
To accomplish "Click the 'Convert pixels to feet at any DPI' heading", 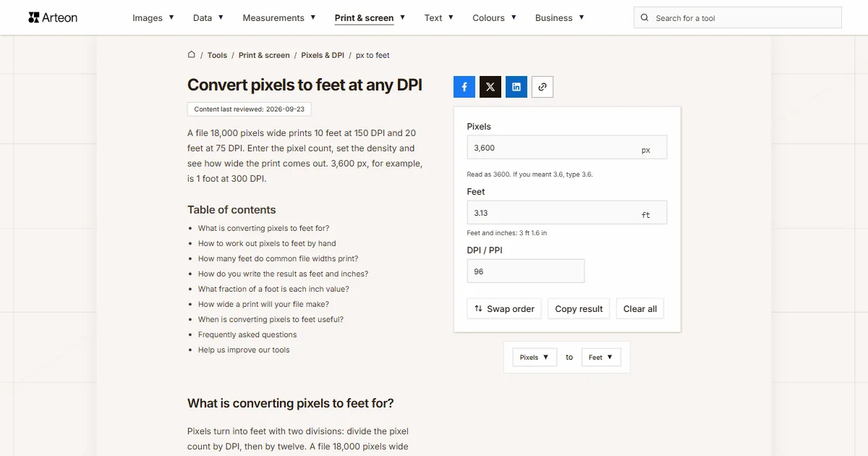I will 305,85.
